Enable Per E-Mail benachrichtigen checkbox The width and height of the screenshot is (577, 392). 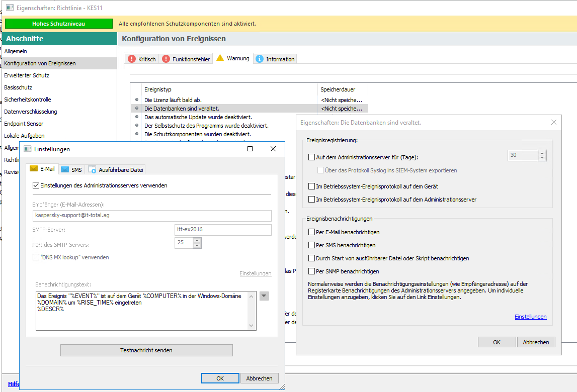pos(312,232)
